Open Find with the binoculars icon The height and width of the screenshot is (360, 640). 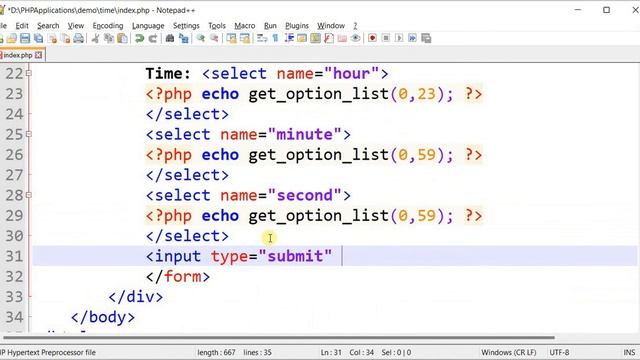(170, 38)
